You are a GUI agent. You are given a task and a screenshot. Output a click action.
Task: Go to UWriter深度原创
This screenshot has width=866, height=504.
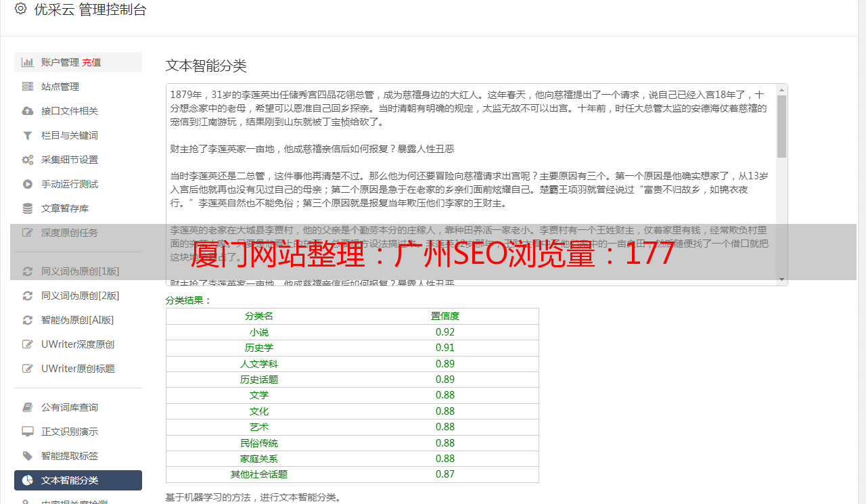point(78,344)
